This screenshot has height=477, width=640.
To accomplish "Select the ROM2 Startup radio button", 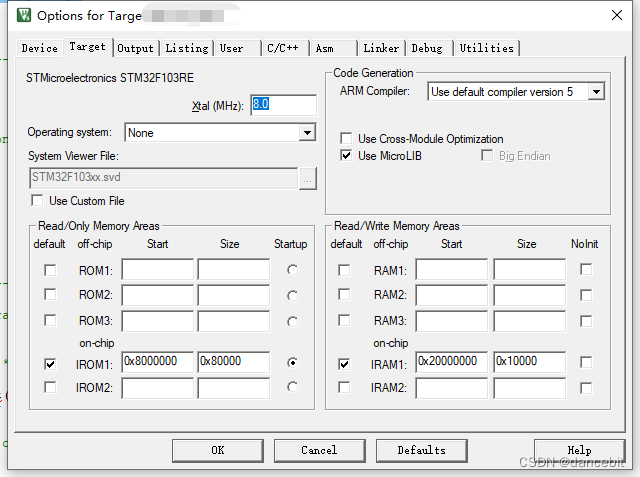I will click(292, 295).
